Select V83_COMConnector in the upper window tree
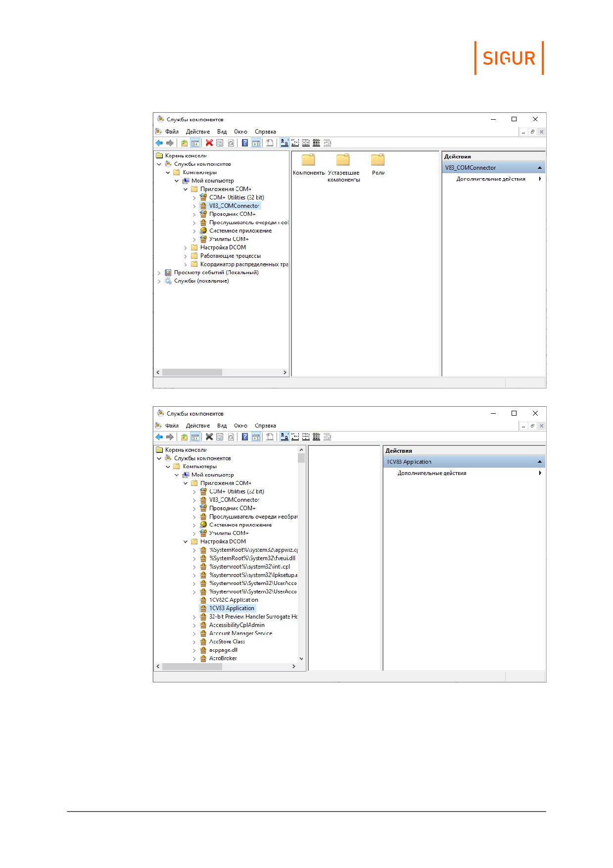The image size is (613, 868). tap(234, 206)
